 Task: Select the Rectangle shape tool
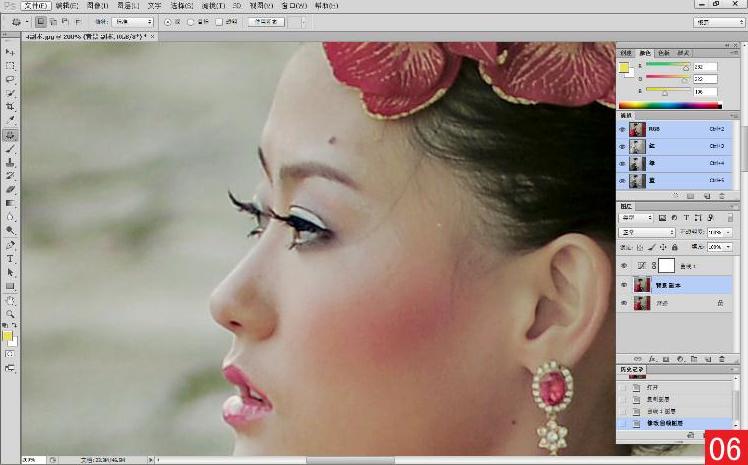point(10,287)
